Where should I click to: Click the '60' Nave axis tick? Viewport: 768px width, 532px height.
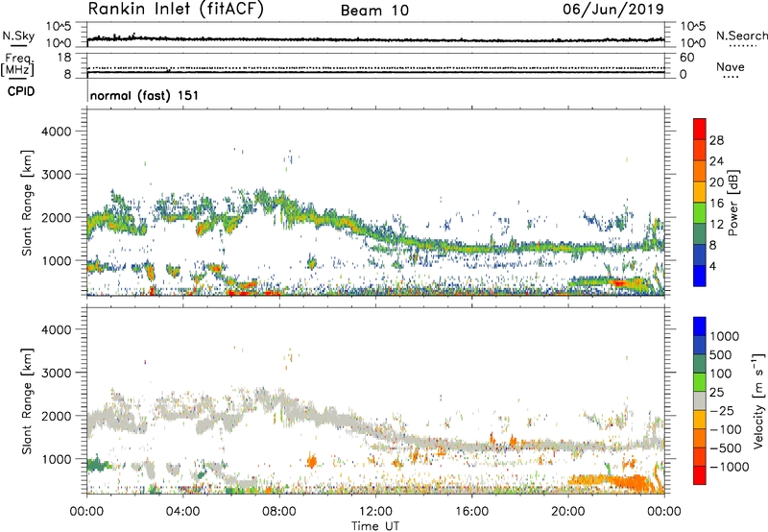pos(687,58)
